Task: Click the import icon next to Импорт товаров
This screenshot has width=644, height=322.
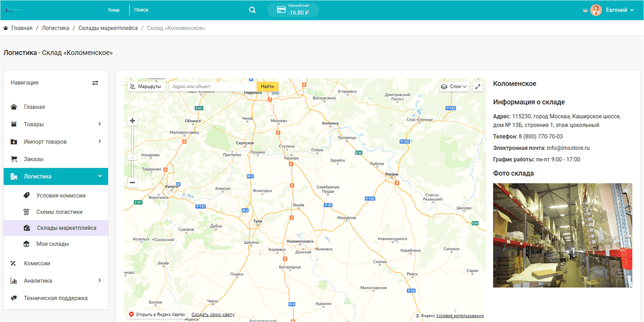Action: 14,141
